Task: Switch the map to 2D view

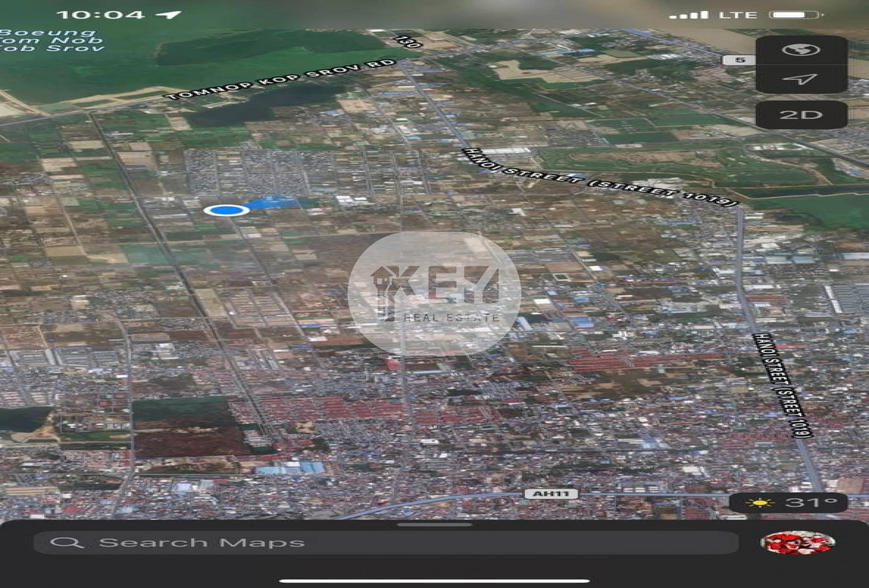Action: tap(801, 115)
